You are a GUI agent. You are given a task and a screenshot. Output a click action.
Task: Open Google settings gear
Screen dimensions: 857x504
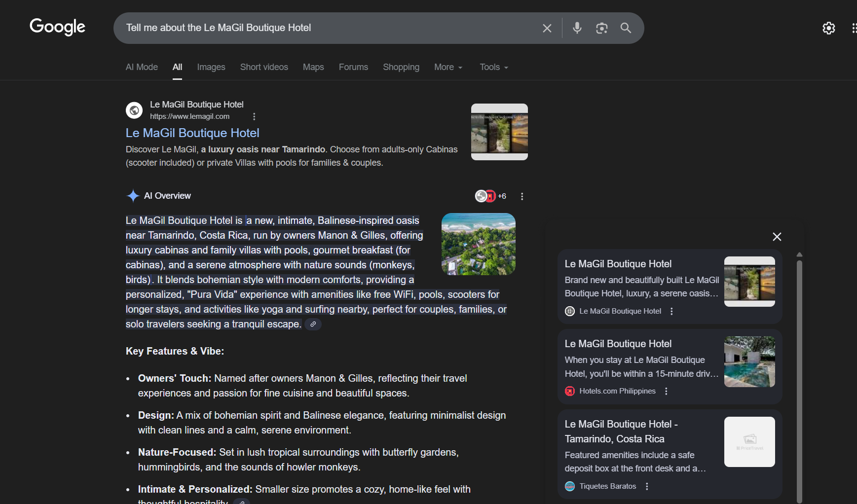pyautogui.click(x=828, y=28)
